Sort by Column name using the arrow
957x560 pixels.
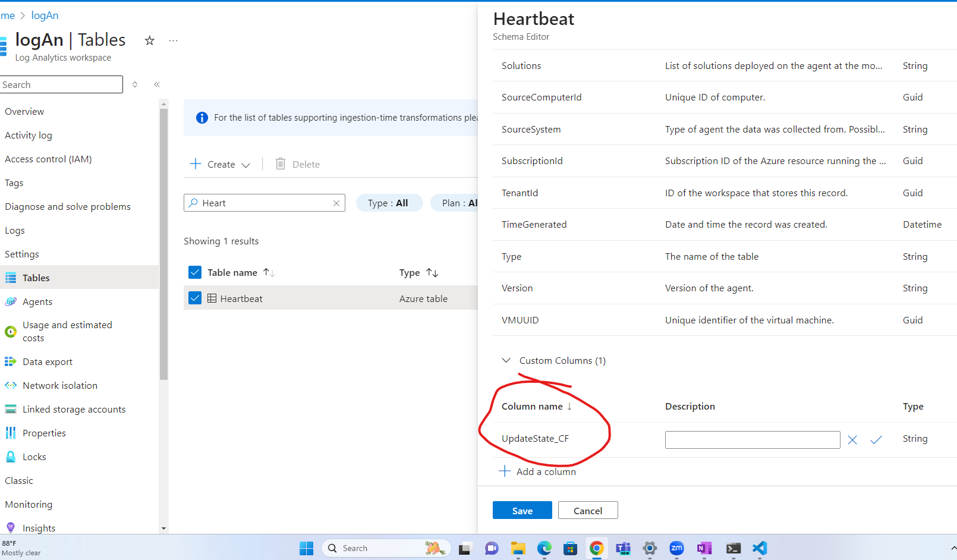[x=569, y=406]
